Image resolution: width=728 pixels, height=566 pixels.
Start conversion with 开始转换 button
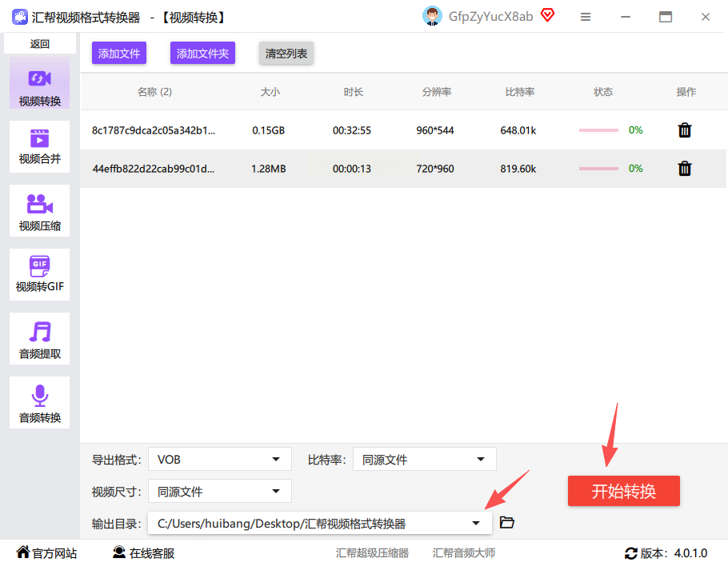tap(623, 491)
